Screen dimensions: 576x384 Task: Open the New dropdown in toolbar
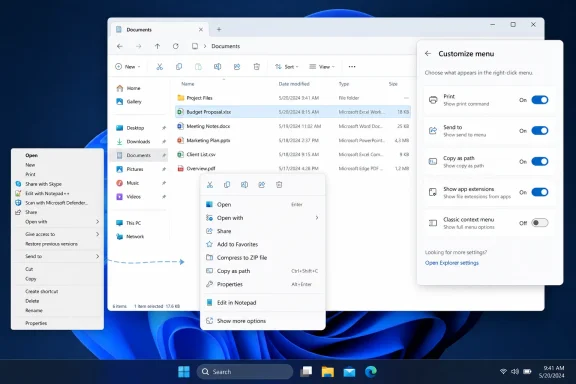click(x=127, y=67)
